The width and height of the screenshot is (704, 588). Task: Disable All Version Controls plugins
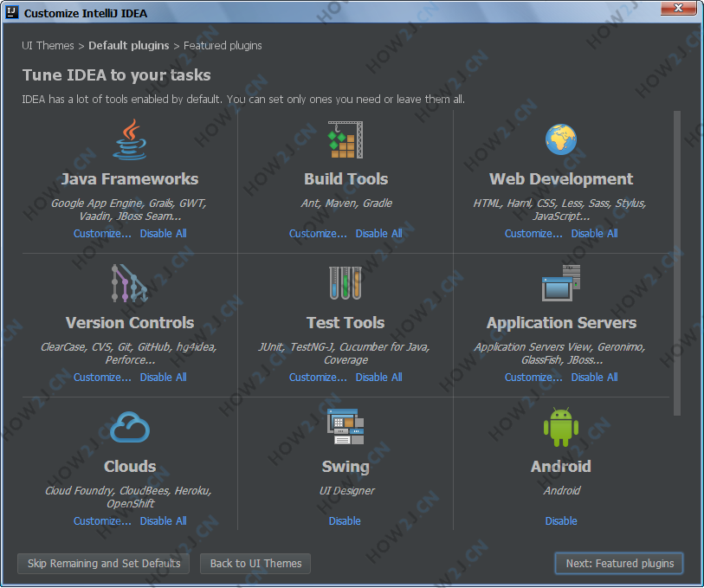(x=163, y=377)
